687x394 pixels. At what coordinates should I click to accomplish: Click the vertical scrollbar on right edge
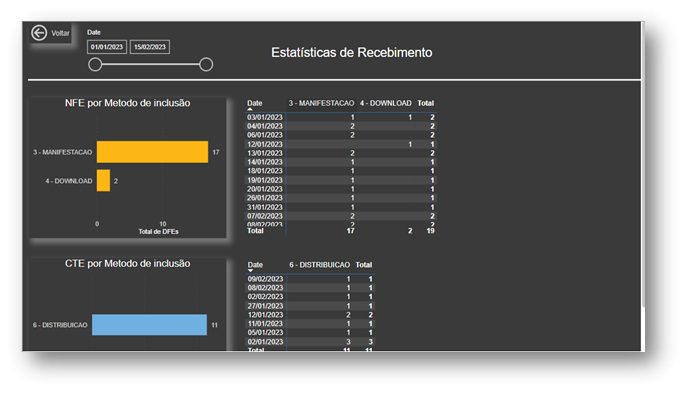click(643, 164)
